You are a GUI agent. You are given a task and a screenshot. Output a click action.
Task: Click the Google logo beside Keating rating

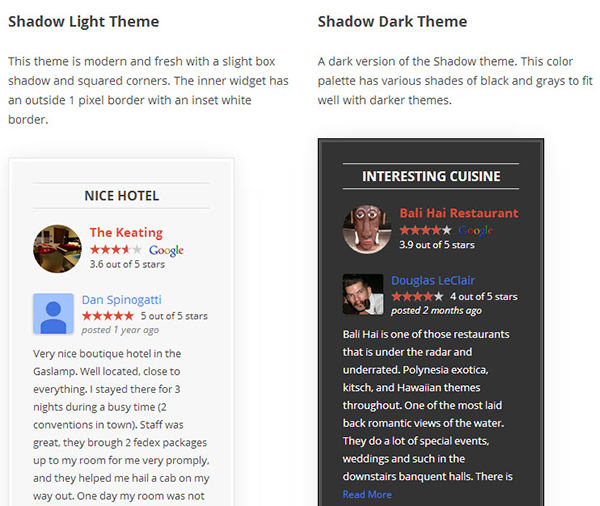click(166, 250)
